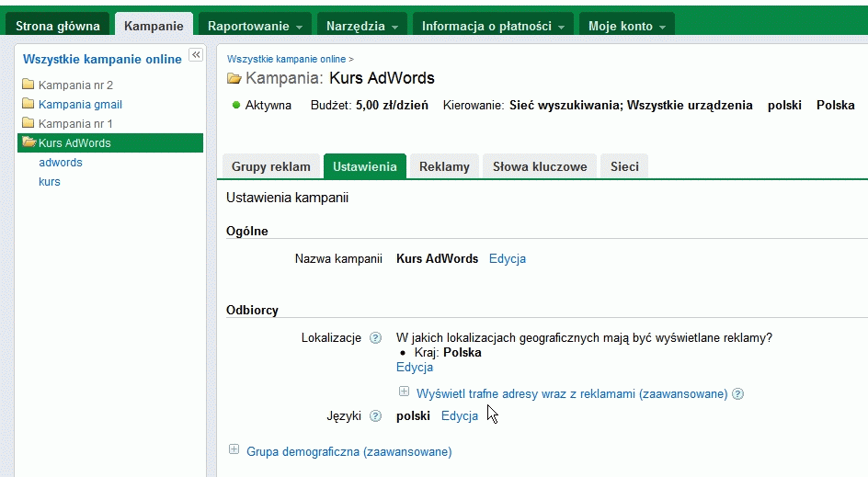Open the Narzędzia dropdown menu
Viewport: 868px width, 477px height.
[362, 26]
